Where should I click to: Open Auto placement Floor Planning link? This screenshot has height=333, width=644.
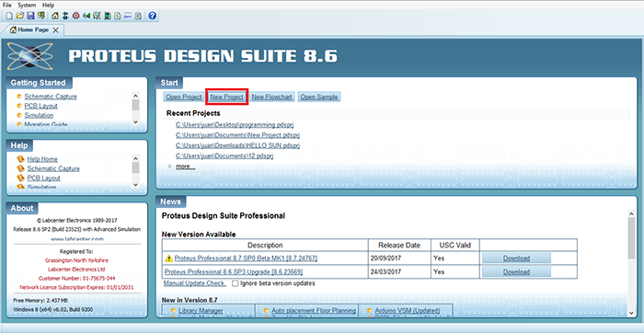point(314,310)
